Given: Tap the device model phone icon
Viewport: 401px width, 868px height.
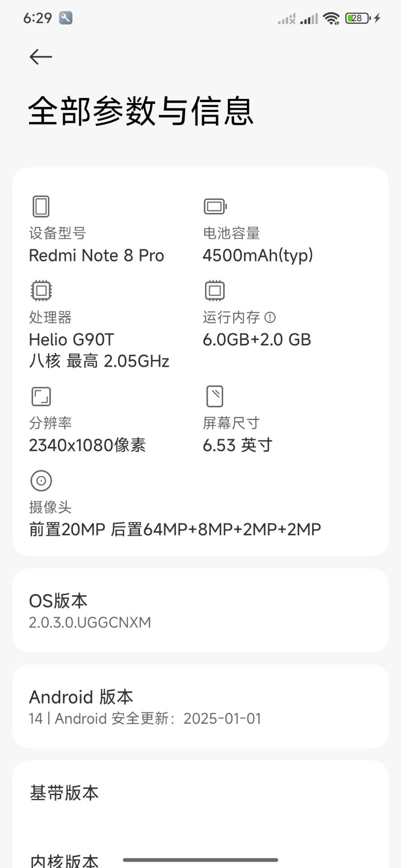Looking at the screenshot, I should 41,207.
